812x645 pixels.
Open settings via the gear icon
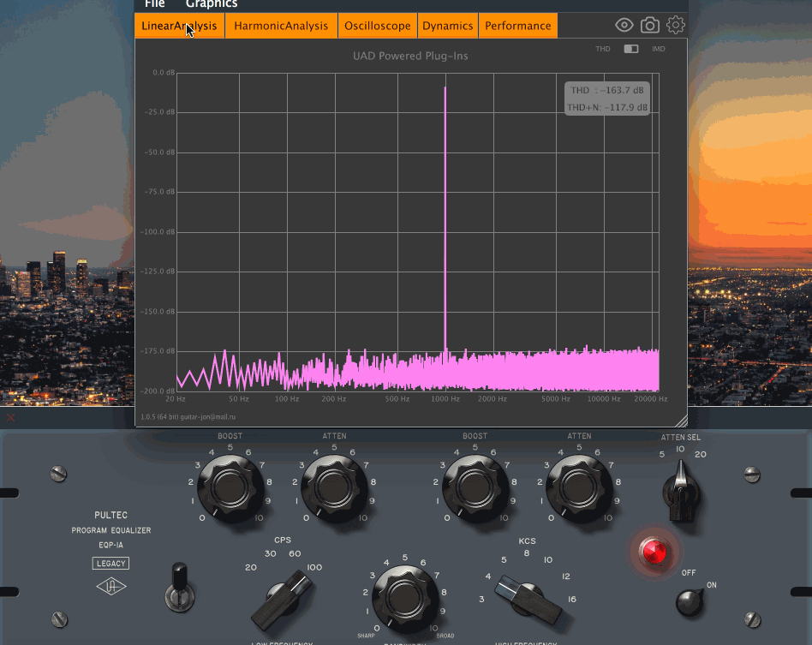[x=675, y=25]
